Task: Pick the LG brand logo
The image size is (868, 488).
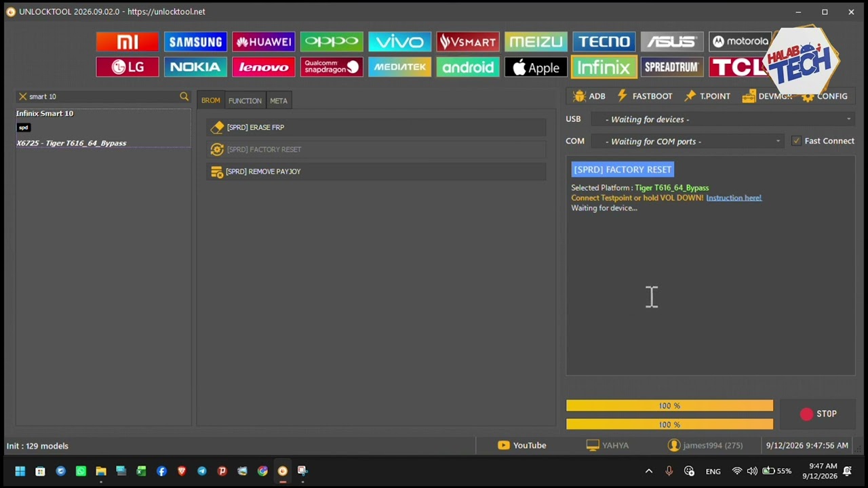Action: [127, 67]
